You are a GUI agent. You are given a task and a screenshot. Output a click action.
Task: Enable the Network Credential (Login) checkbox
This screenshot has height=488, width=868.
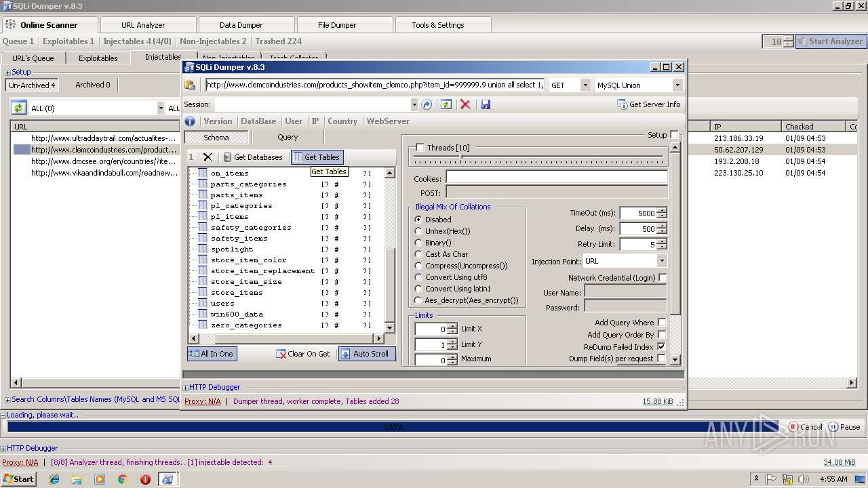point(663,278)
